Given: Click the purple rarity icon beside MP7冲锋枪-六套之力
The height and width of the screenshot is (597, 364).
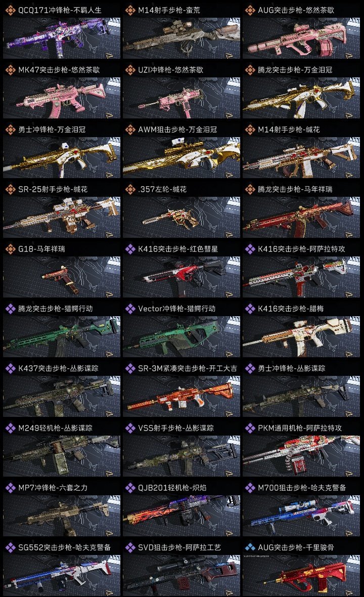Looking at the screenshot, I should pyautogui.click(x=10, y=488).
